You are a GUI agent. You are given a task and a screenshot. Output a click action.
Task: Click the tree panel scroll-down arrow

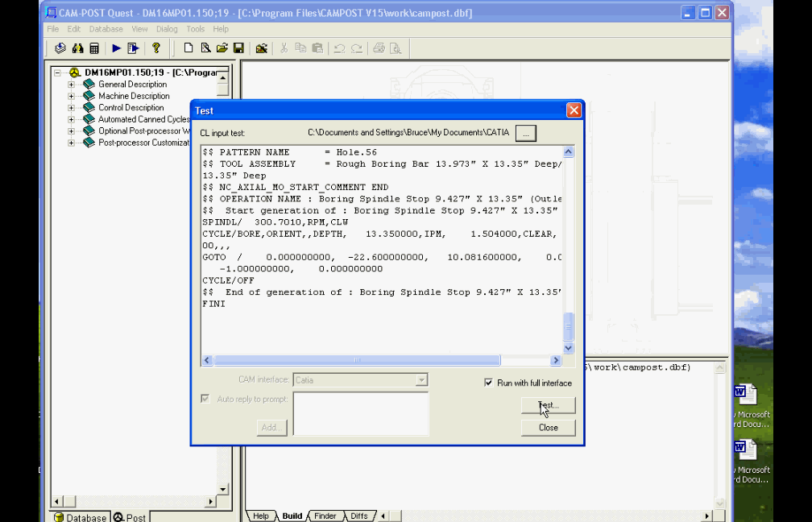pos(223,489)
